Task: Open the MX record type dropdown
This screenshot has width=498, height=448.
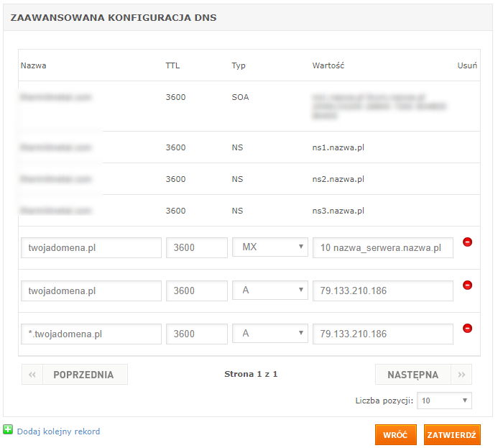Action: click(x=270, y=247)
